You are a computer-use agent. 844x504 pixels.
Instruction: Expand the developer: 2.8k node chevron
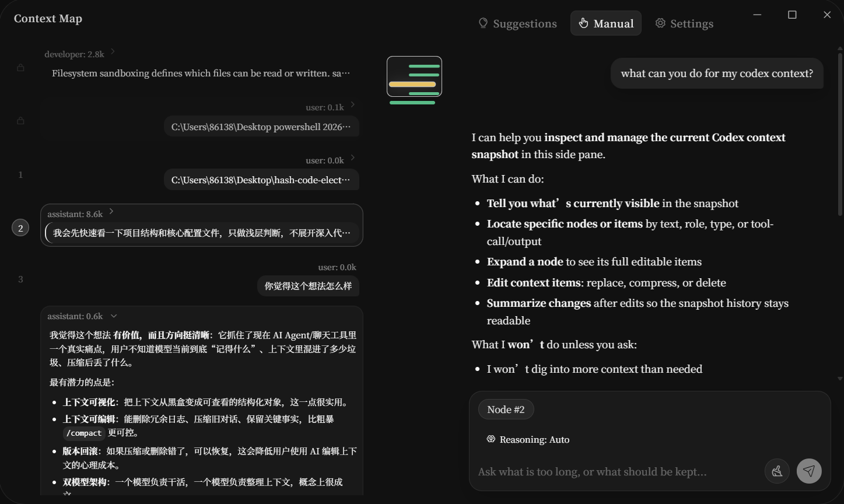click(113, 52)
